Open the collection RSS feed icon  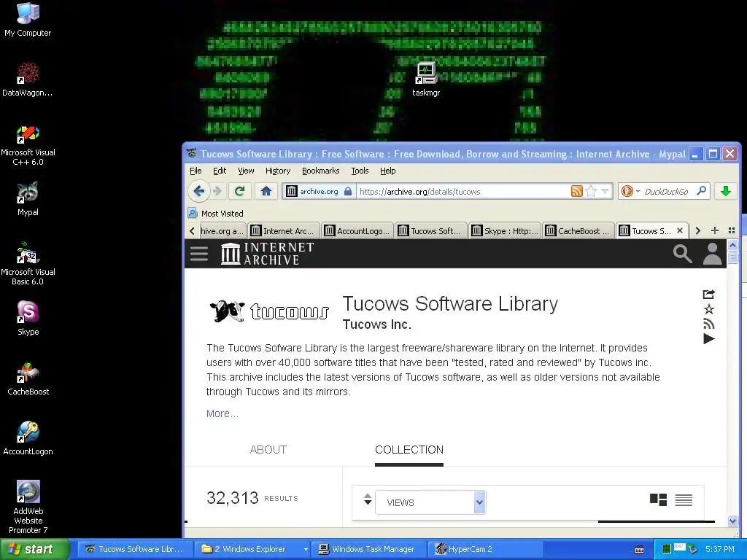[x=709, y=324]
